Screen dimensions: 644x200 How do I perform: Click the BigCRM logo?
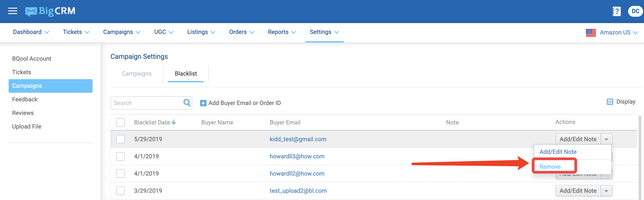pos(50,11)
